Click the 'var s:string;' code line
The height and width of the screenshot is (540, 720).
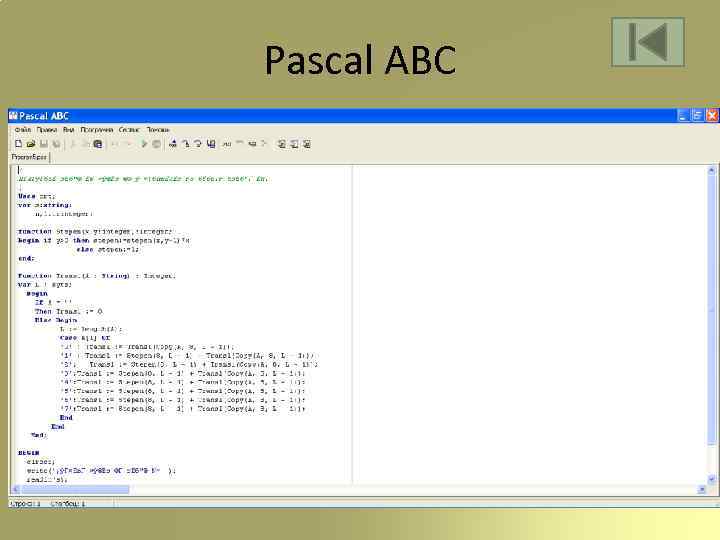(x=45, y=205)
